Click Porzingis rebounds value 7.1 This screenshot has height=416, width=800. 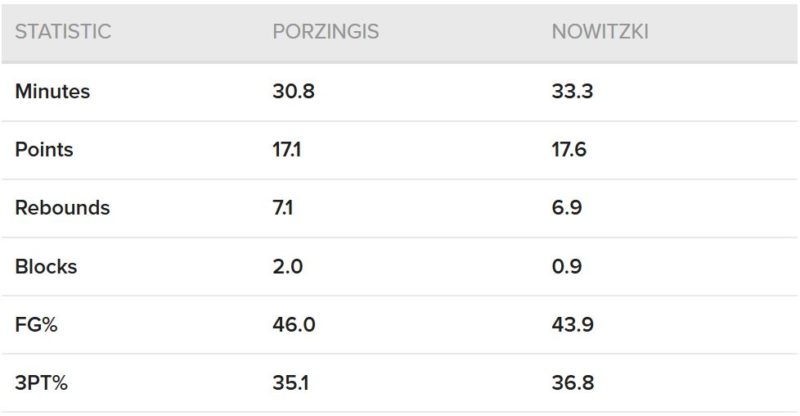[x=283, y=208]
